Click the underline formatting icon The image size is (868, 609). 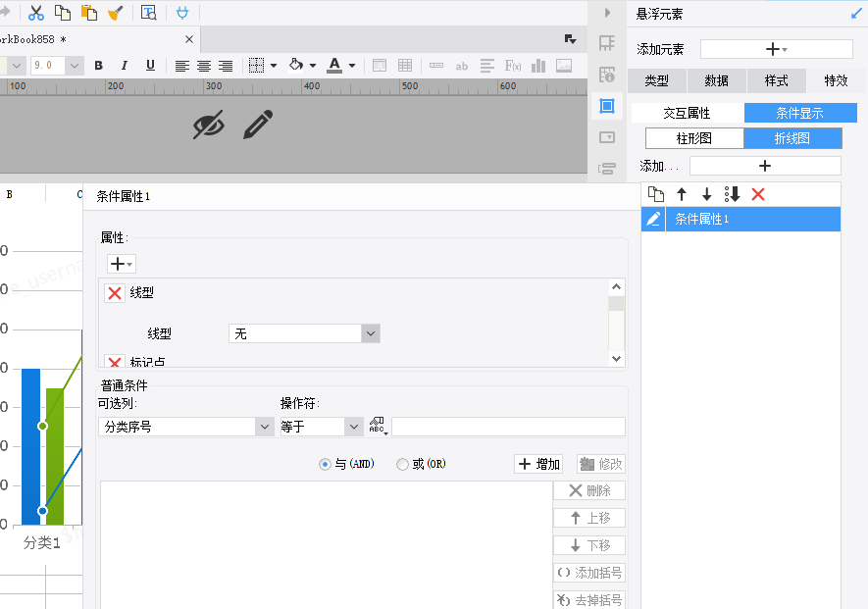point(150,66)
